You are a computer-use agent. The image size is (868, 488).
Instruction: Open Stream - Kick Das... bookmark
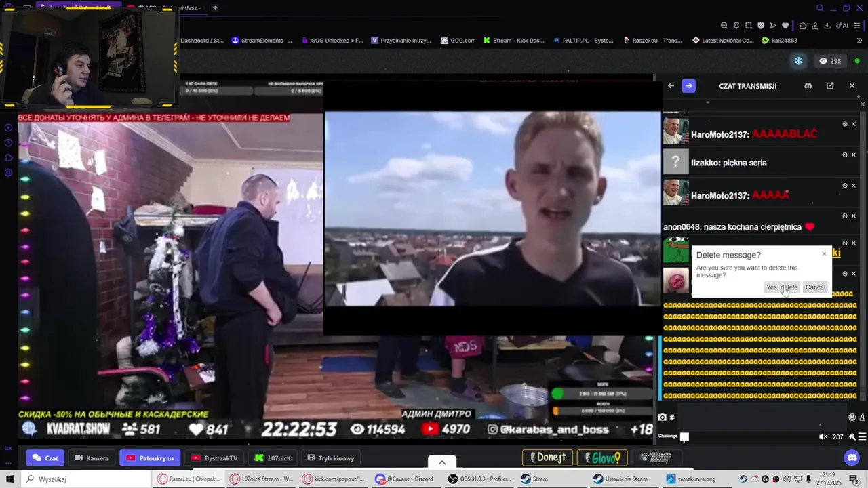coord(514,41)
